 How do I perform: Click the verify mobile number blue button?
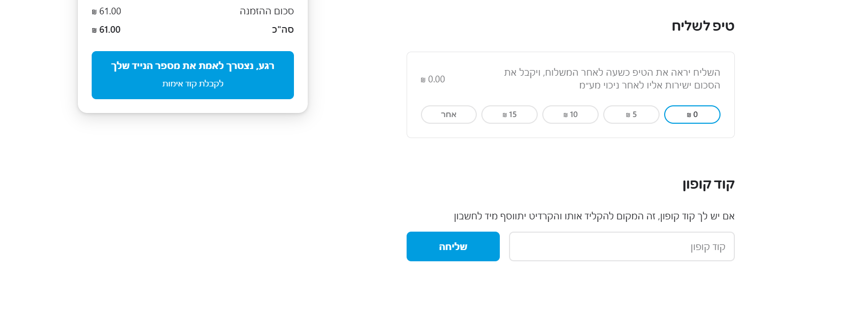(x=193, y=75)
